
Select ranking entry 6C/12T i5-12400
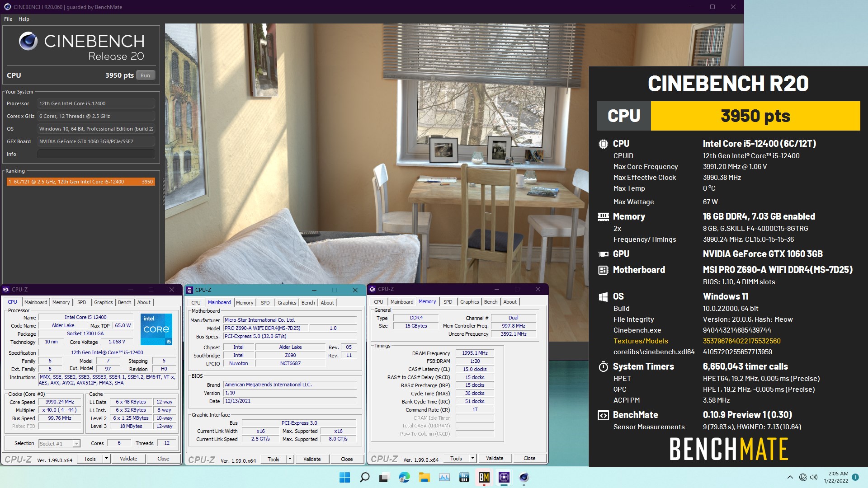coord(81,182)
